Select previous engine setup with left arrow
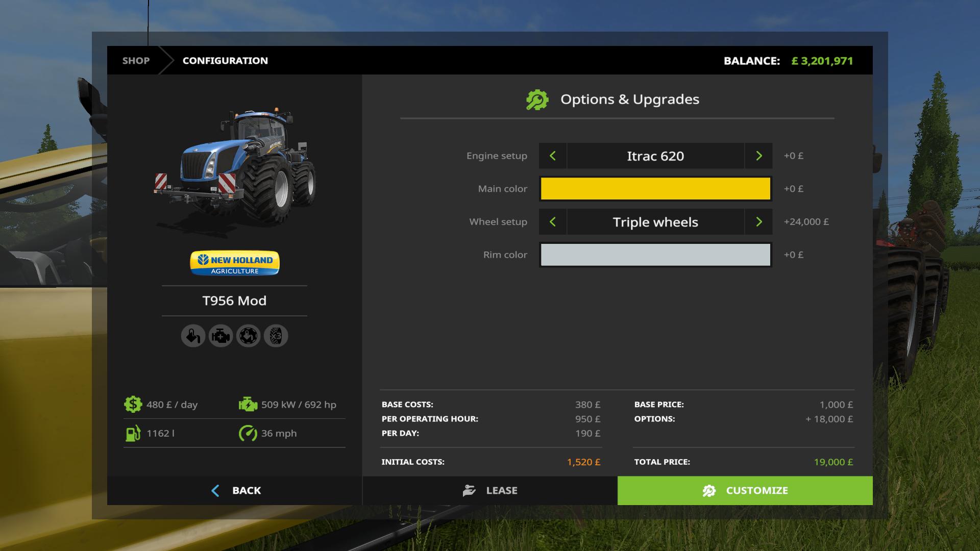Screen dimensions: 980x551 click(552, 156)
